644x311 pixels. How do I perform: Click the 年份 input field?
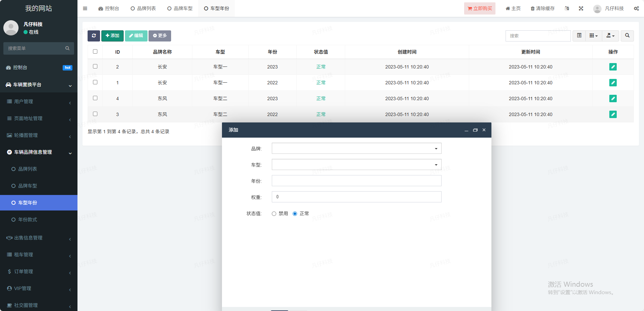356,181
